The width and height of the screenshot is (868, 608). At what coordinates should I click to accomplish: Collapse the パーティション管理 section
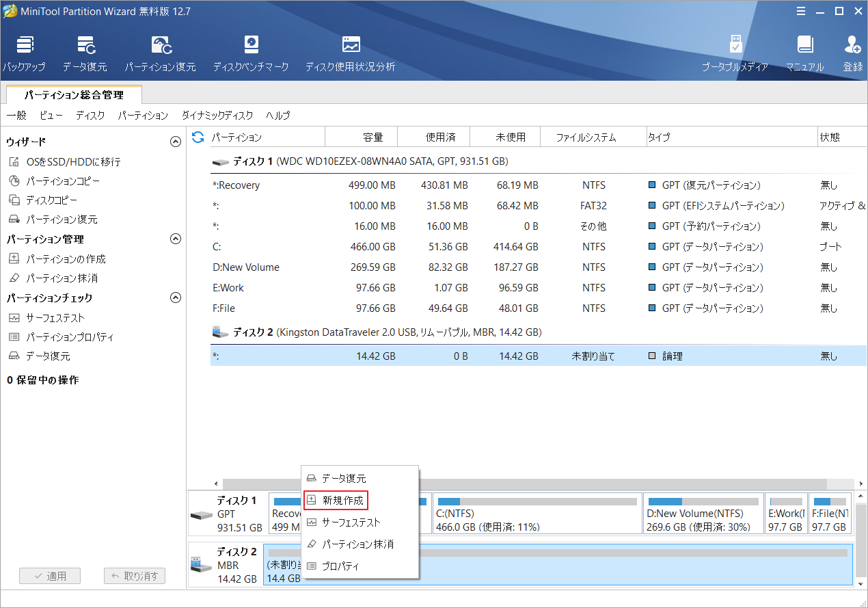click(176, 239)
